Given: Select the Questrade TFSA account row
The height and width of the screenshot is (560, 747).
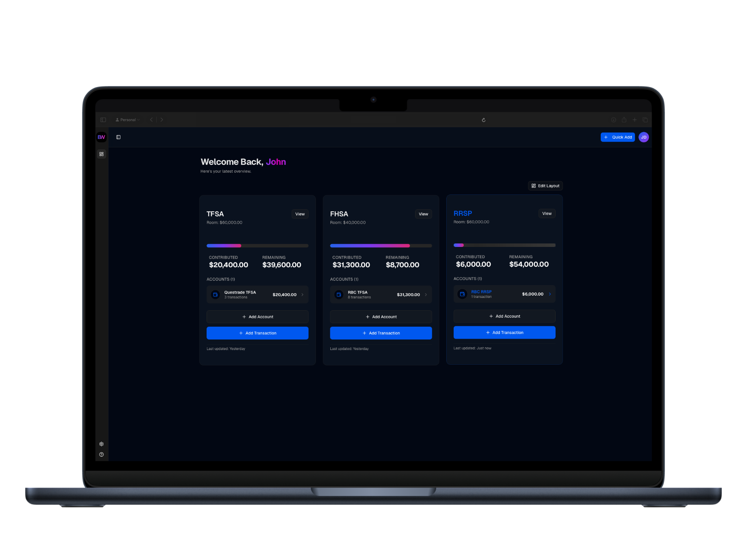Looking at the screenshot, I should [x=257, y=294].
